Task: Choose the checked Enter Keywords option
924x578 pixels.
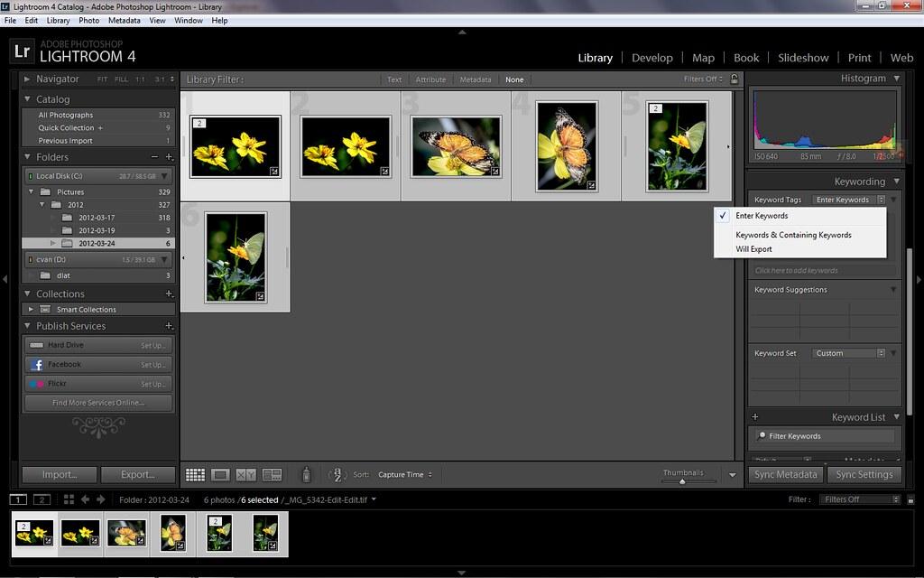Action: click(762, 216)
